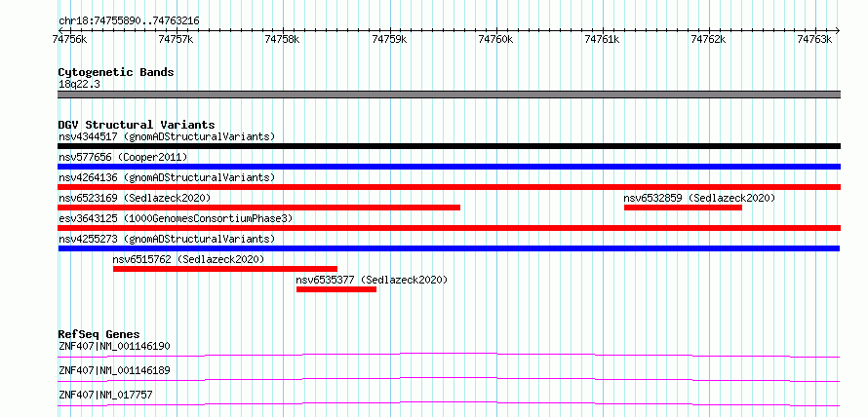Click the 74756k ruler tick label
868x417 pixels.
click(69, 39)
